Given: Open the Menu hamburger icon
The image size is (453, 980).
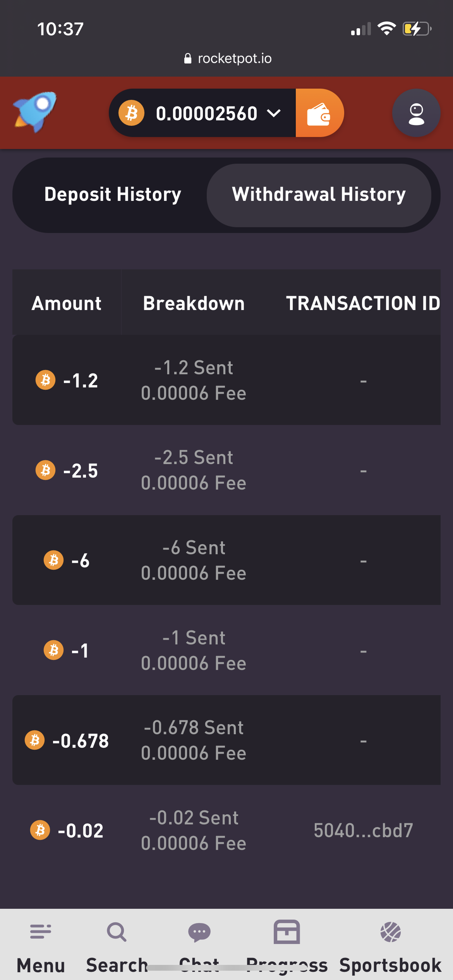Looking at the screenshot, I should [41, 931].
